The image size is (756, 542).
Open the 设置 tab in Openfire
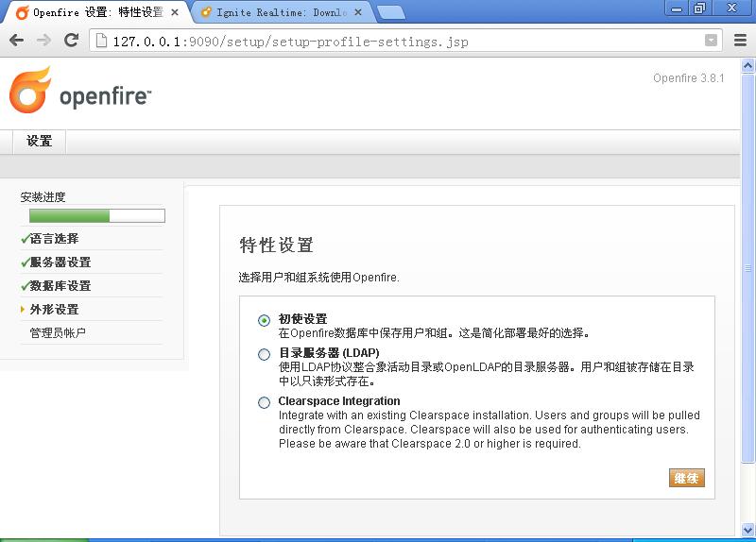pyautogui.click(x=39, y=141)
